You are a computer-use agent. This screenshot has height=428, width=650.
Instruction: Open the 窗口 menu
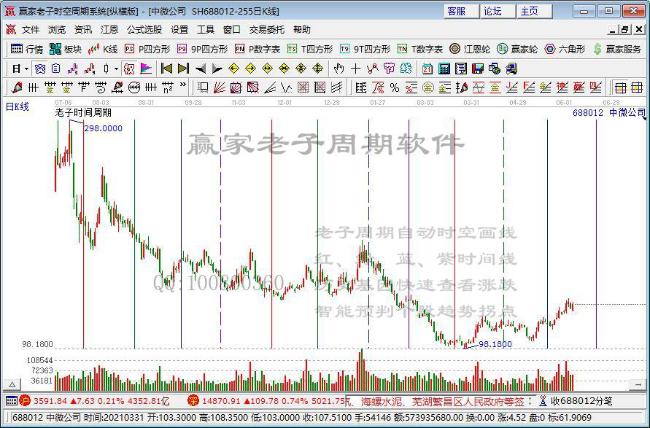point(232,30)
